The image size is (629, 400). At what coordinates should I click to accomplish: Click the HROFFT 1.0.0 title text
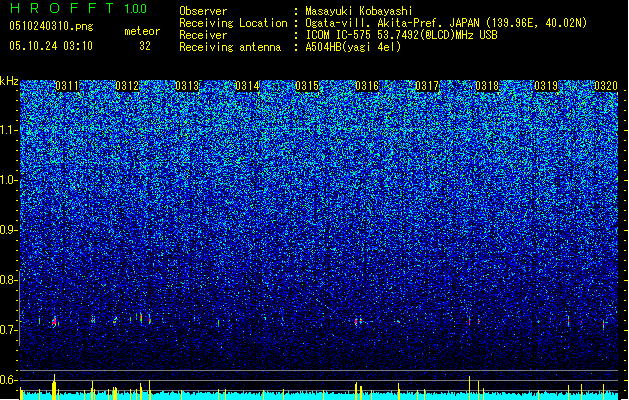(x=78, y=8)
